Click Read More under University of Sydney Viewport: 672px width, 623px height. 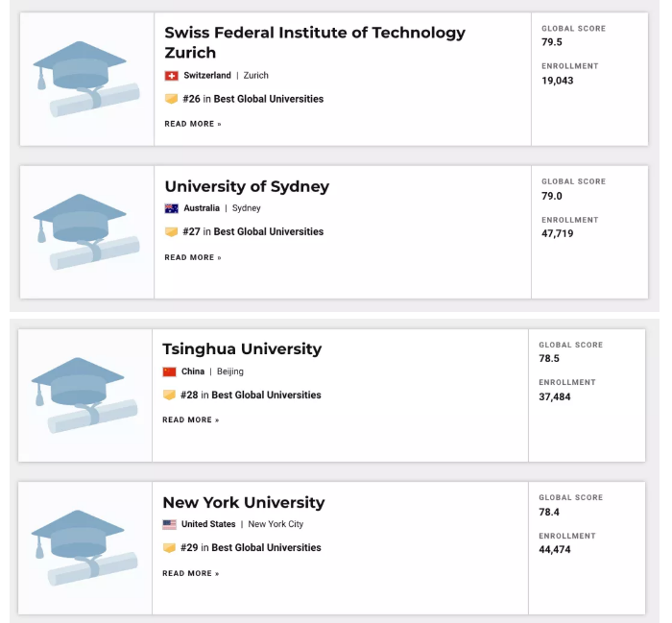pos(193,257)
